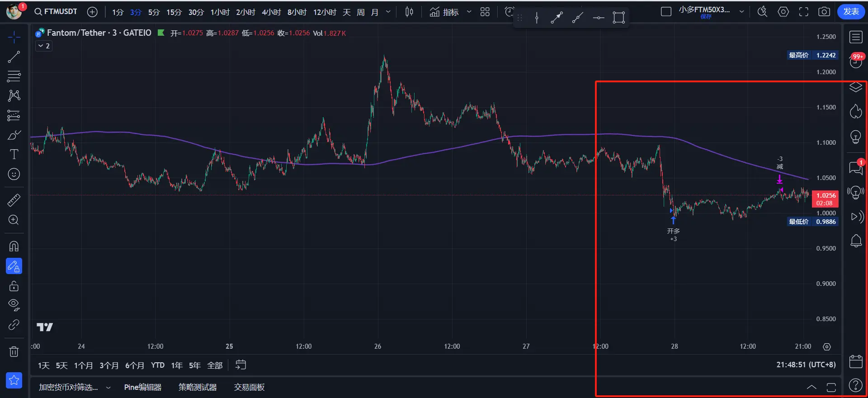Expand the favorite indicators dropdown arrow
This screenshot has height=398, width=868.
469,12
